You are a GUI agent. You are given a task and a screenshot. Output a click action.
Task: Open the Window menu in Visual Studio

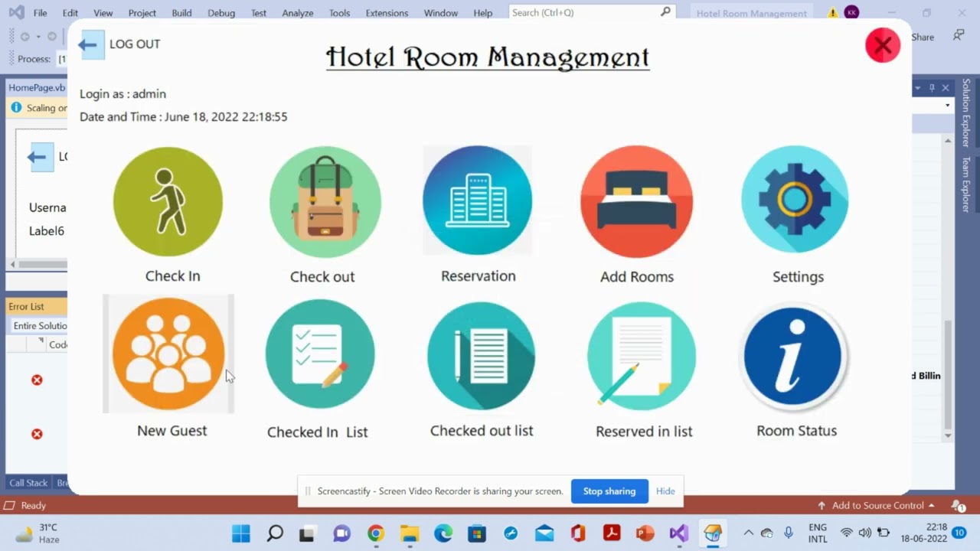441,13
